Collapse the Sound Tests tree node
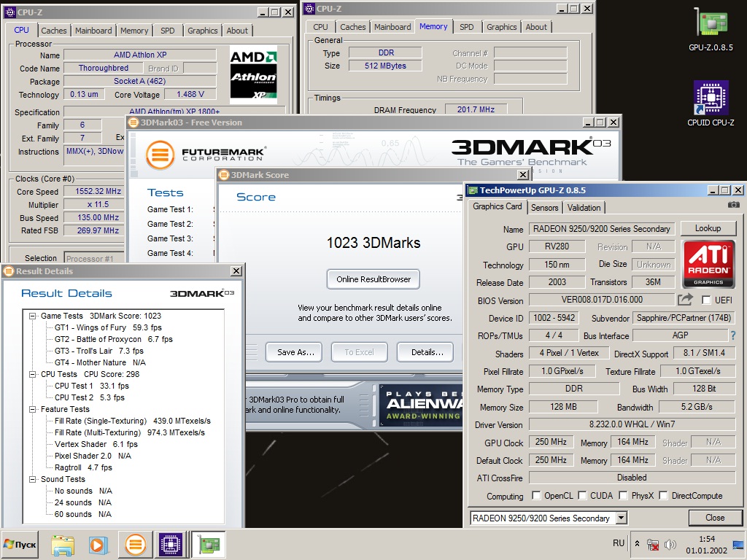The width and height of the screenshot is (747, 560). [x=32, y=479]
